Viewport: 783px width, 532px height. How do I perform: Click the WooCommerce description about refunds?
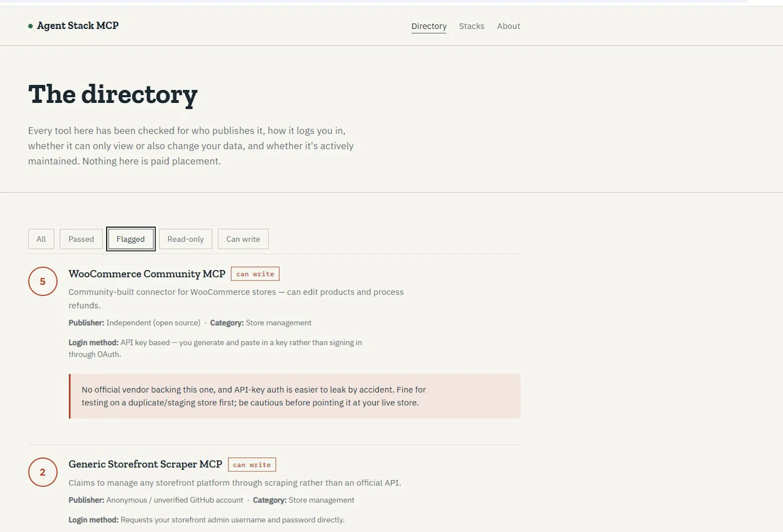point(236,299)
